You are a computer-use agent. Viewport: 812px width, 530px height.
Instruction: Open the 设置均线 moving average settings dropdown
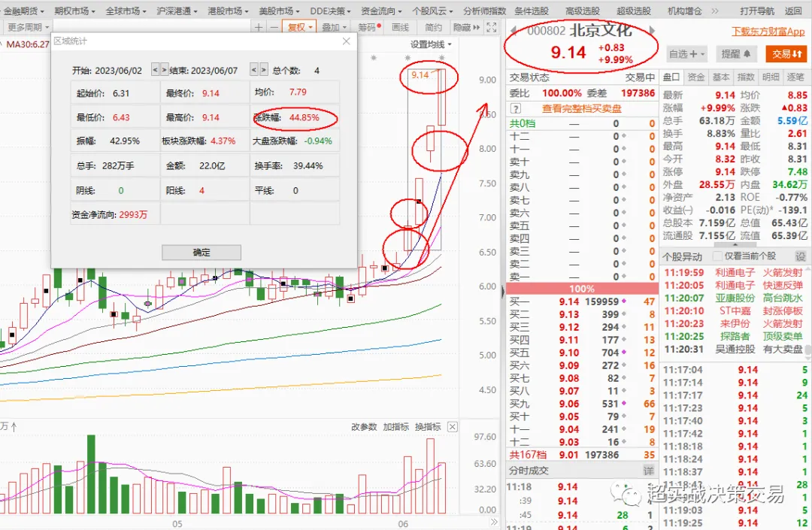(430, 45)
